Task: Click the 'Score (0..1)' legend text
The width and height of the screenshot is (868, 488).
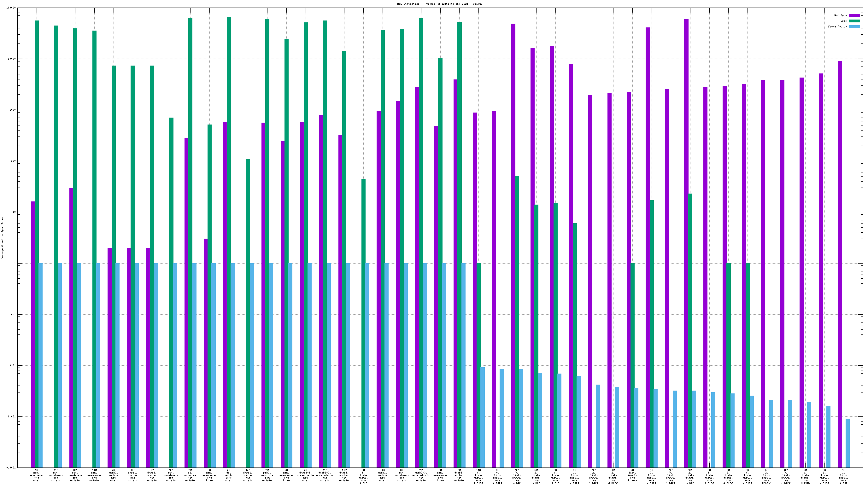Action: tap(837, 26)
